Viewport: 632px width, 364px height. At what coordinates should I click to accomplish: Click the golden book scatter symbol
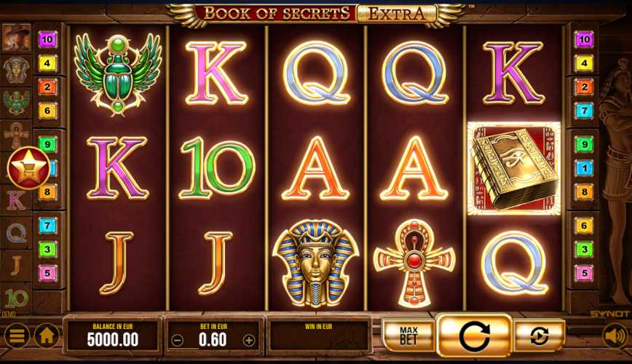[x=514, y=168]
